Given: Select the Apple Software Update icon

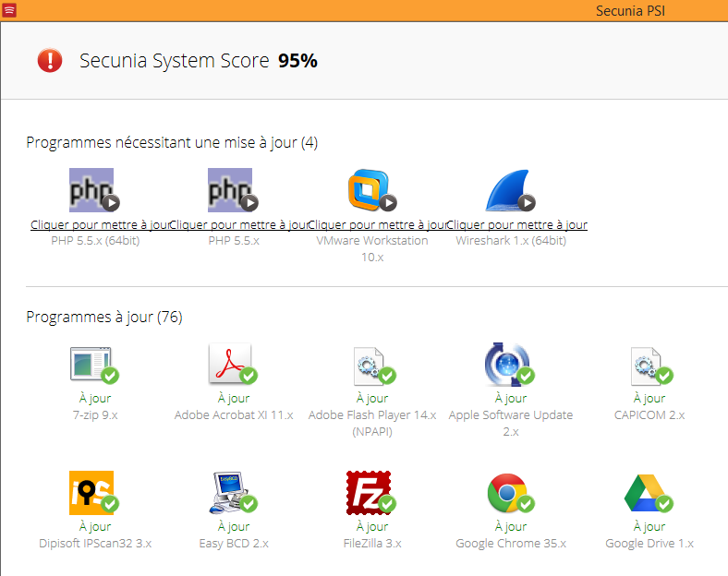Looking at the screenshot, I should [x=510, y=365].
